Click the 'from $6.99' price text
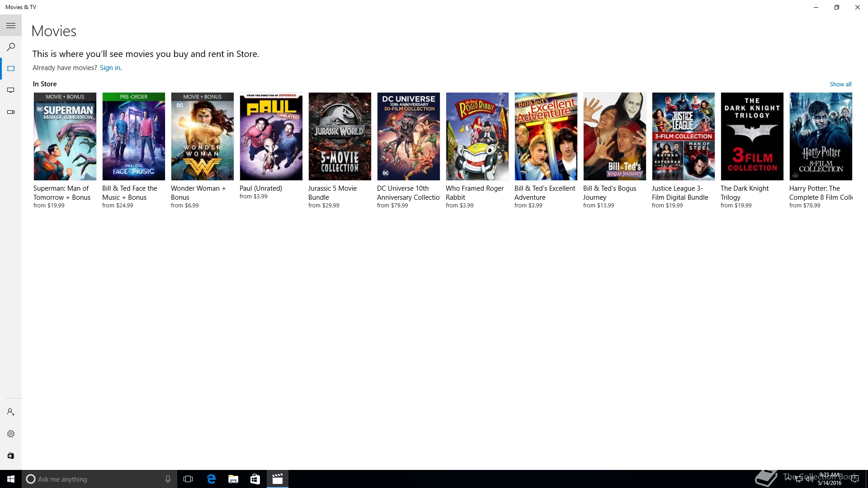868x488 pixels. pos(184,206)
